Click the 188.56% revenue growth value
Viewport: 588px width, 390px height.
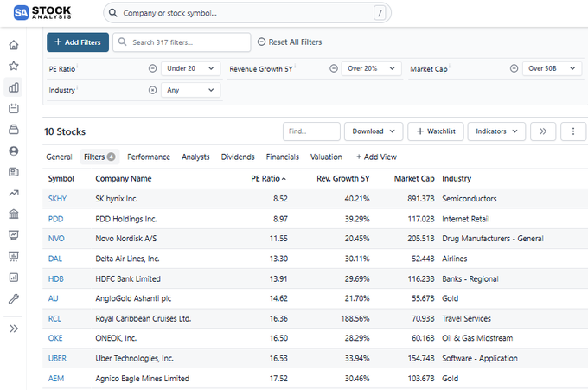pos(355,319)
